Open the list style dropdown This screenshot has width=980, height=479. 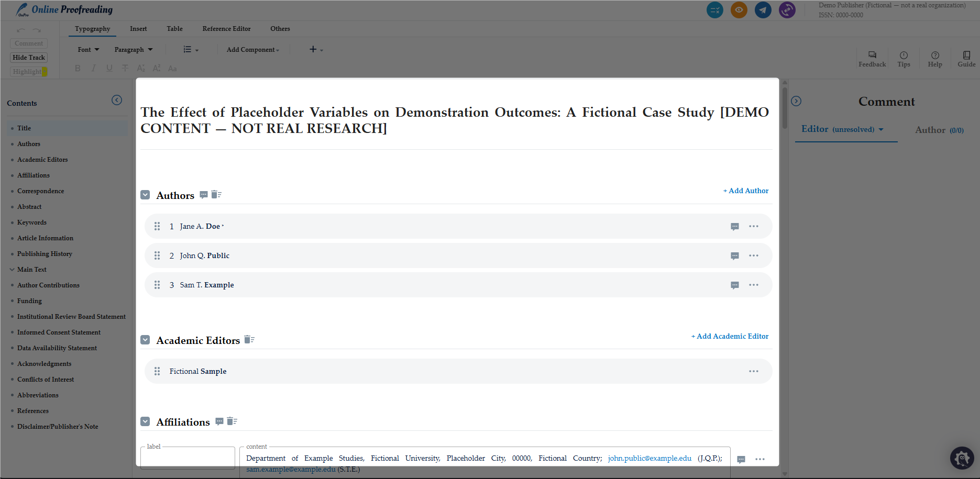[191, 50]
